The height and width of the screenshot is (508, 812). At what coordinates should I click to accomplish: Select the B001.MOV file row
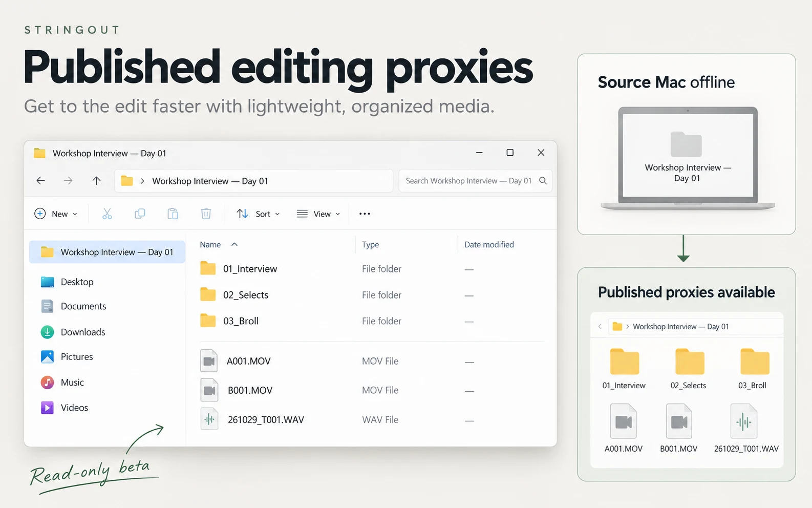tap(372, 390)
